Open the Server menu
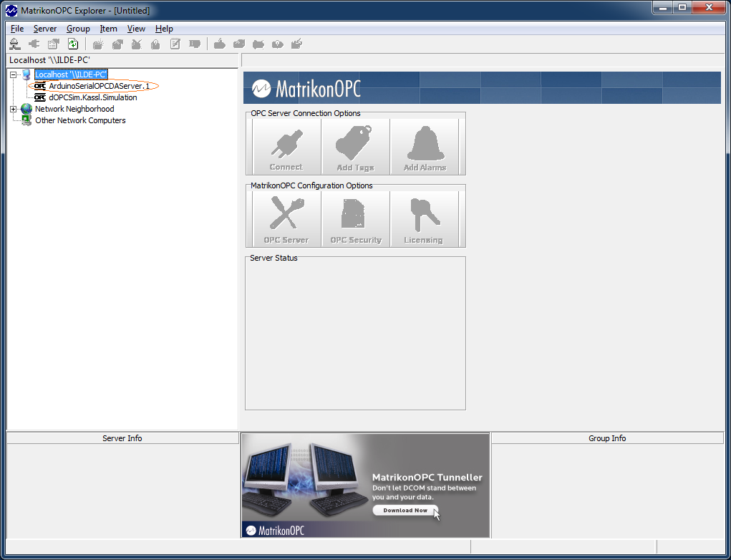This screenshot has width=731, height=560. 45,29
